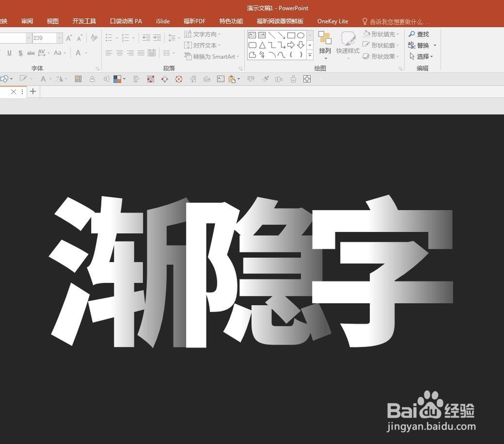Click the font size field showing 239
The width and height of the screenshot is (504, 444).
[x=45, y=38]
